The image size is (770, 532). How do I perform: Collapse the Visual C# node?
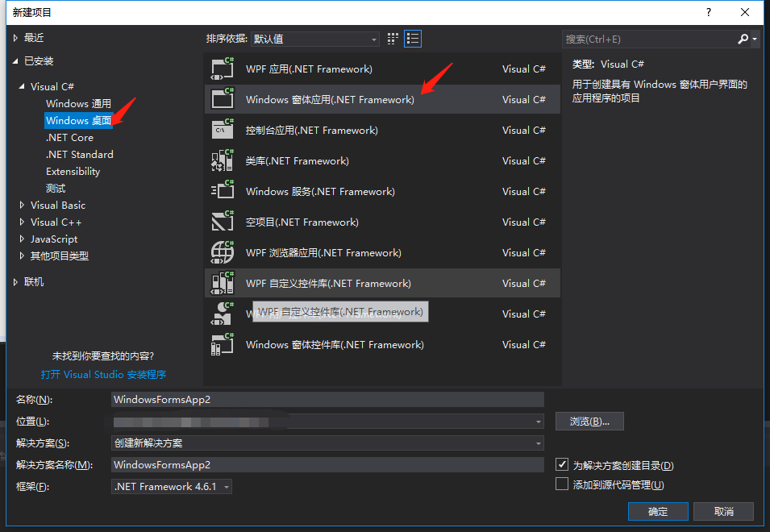[x=22, y=86]
